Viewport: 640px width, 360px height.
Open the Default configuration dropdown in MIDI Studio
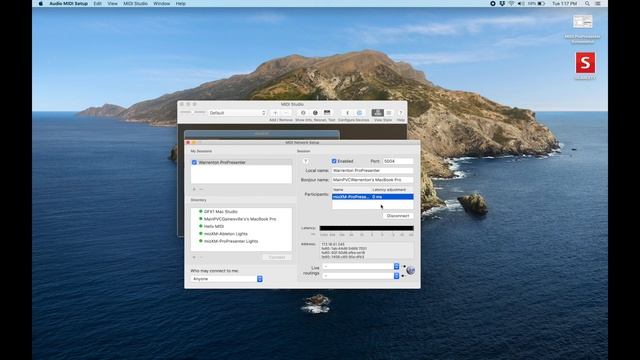pyautogui.click(x=237, y=113)
